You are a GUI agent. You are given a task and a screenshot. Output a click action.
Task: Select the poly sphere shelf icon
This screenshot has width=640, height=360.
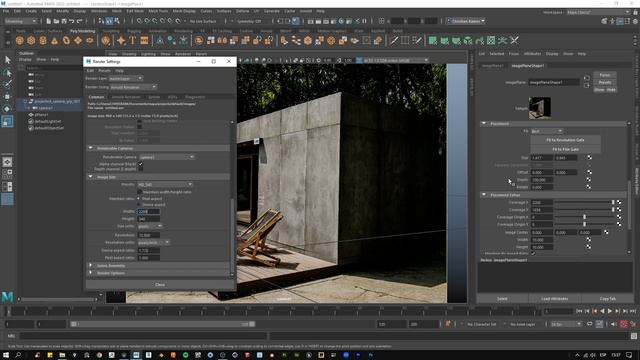pyautogui.click(x=20, y=40)
